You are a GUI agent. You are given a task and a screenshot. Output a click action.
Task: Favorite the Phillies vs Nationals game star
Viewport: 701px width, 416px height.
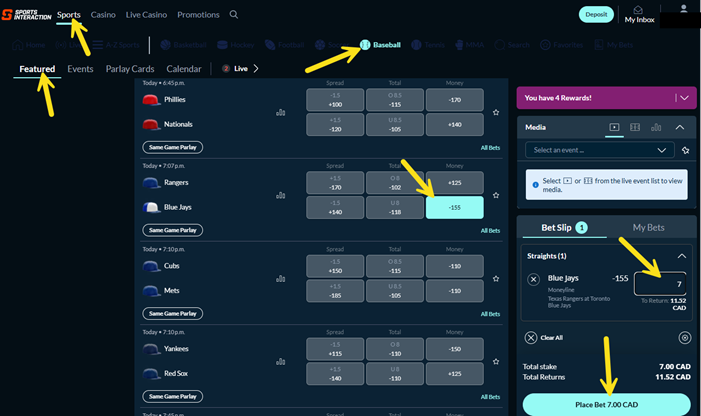(496, 112)
